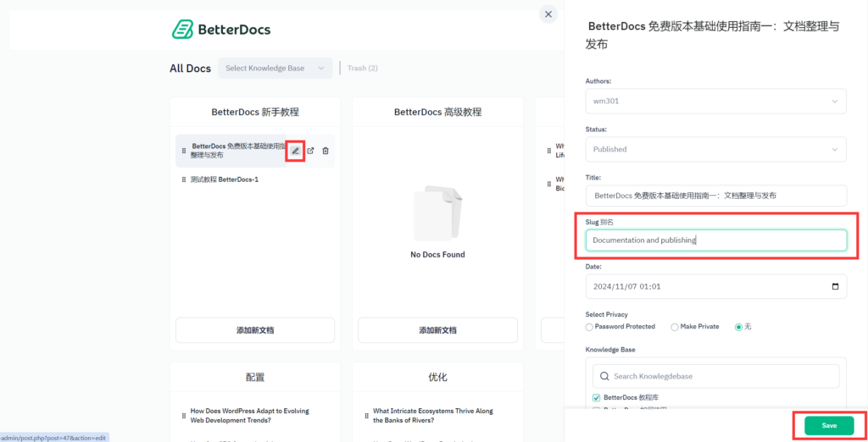
Task: Click Save to update the doc
Action: 829,425
